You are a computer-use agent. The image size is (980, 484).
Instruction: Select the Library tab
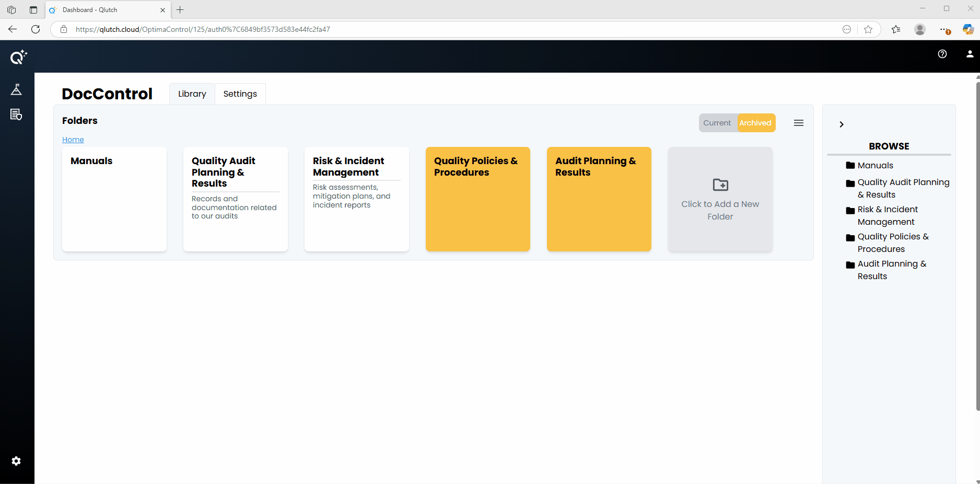pos(192,94)
